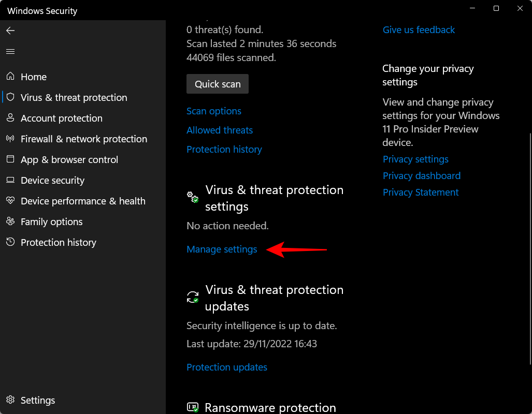Image resolution: width=532 pixels, height=414 pixels.
Task: Click the Device performance heart icon
Action: coord(10,201)
